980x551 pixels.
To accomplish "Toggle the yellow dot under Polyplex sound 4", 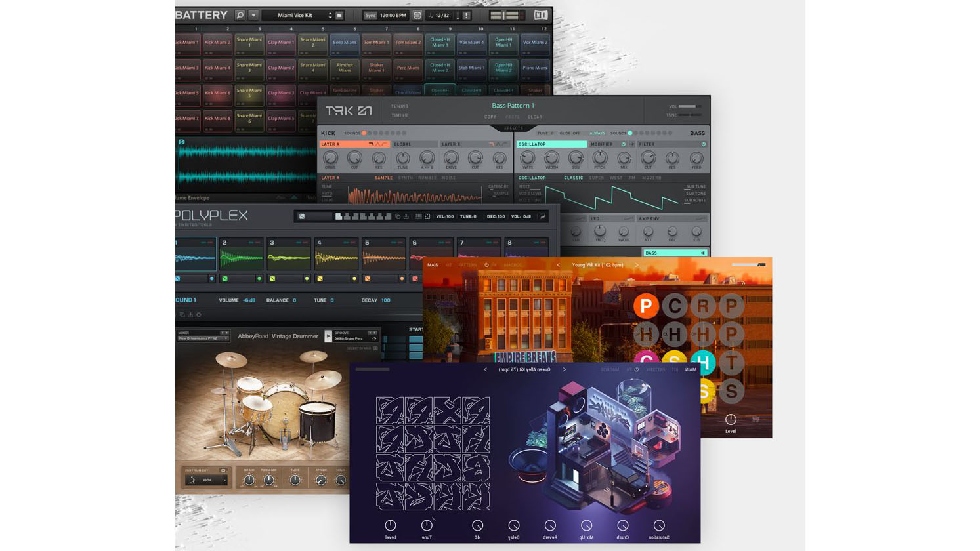I will click(x=354, y=279).
